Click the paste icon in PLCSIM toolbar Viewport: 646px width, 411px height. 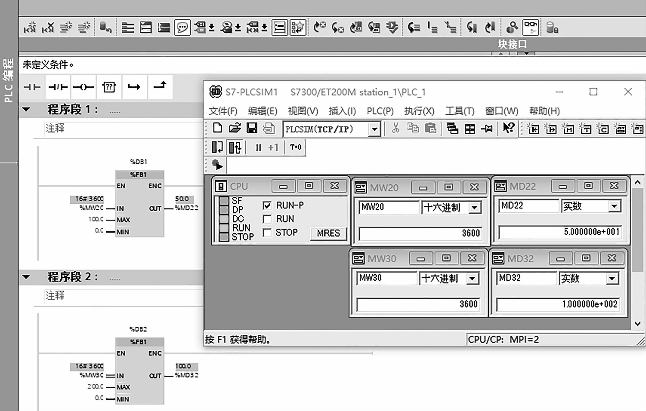pos(431,128)
